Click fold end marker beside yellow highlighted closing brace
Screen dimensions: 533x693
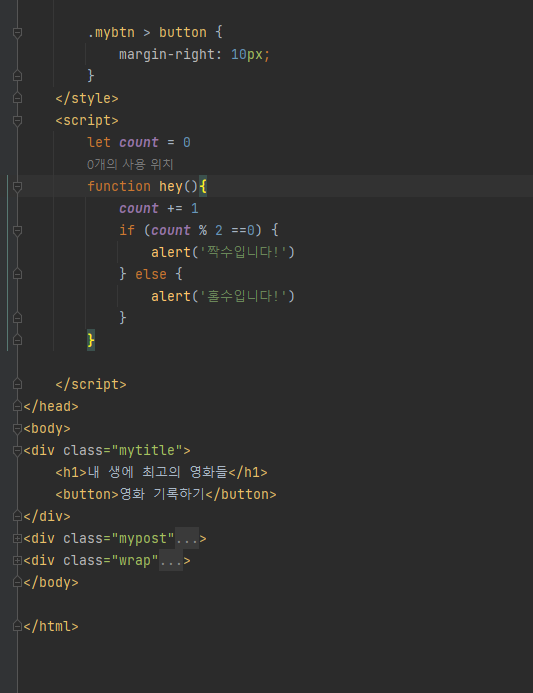coord(17,340)
